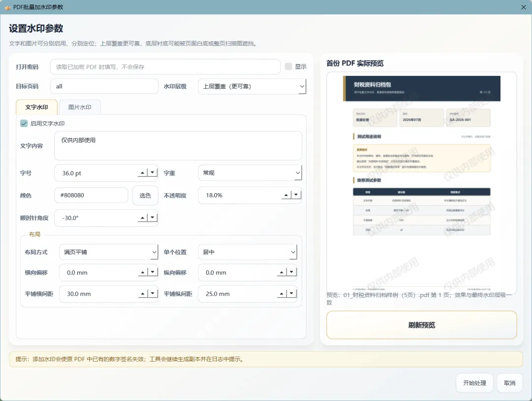
Task: Click the app icon in title bar
Action: [x=7, y=7]
